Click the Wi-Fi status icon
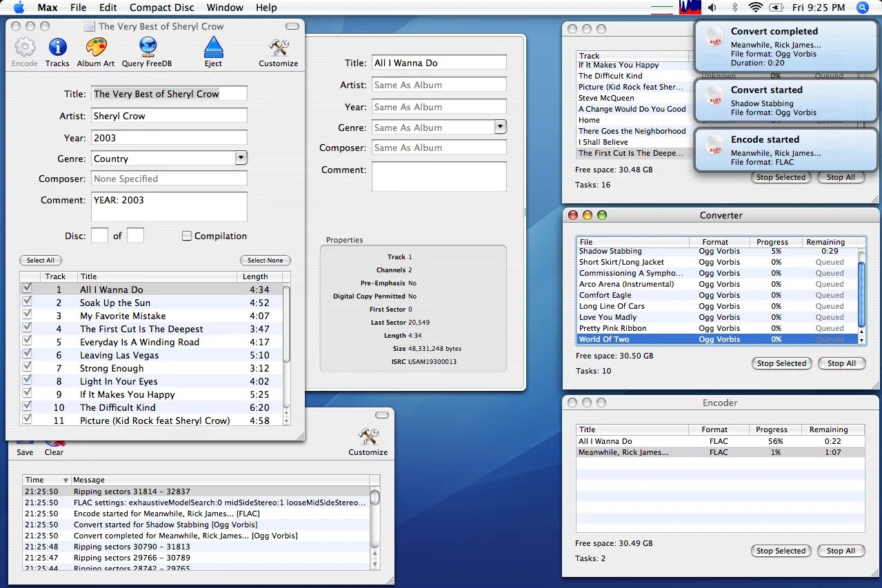The height and width of the screenshot is (588, 882). [755, 8]
